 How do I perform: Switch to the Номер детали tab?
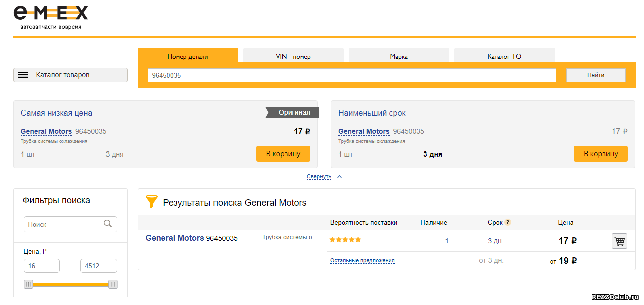click(x=188, y=56)
